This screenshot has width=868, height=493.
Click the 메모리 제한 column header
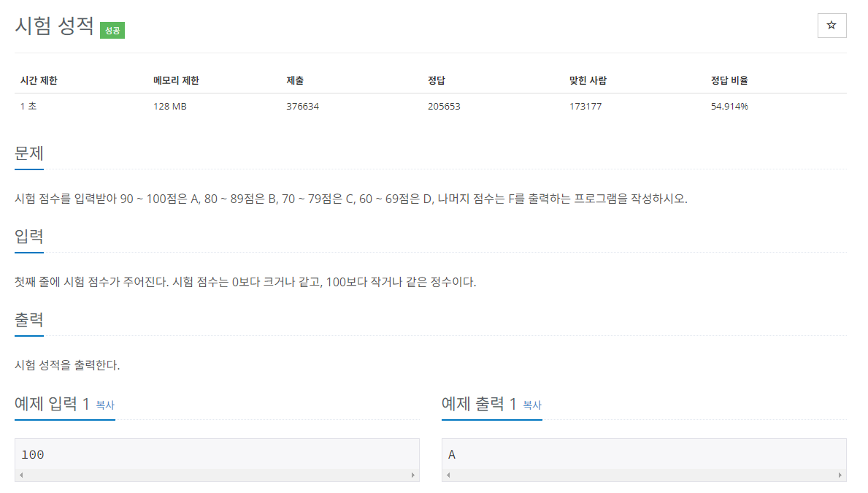click(x=176, y=80)
